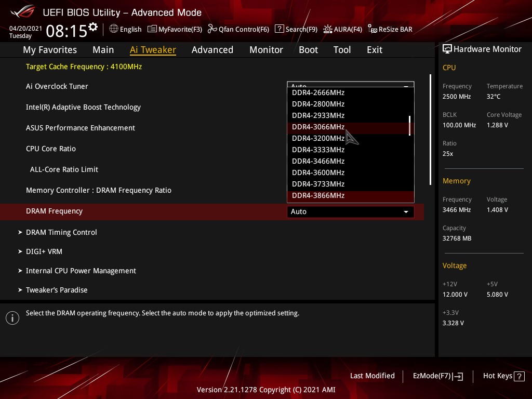This screenshot has width=532, height=399.
Task: Expand DIGI+ VRM submenu
Action: (44, 251)
